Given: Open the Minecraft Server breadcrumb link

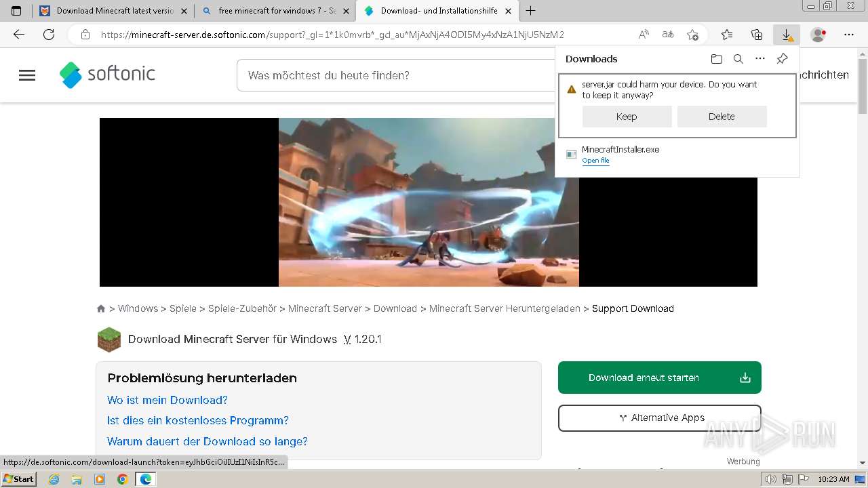Looking at the screenshot, I should (325, 308).
